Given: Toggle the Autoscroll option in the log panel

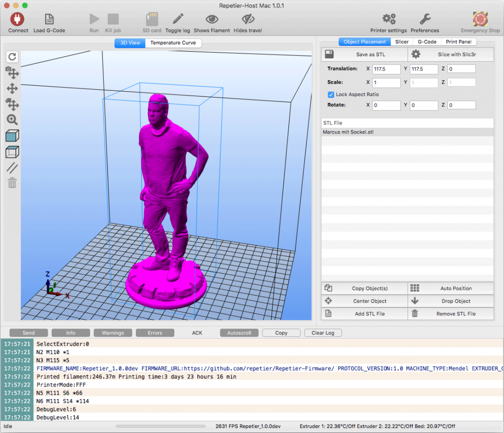Looking at the screenshot, I should (239, 333).
